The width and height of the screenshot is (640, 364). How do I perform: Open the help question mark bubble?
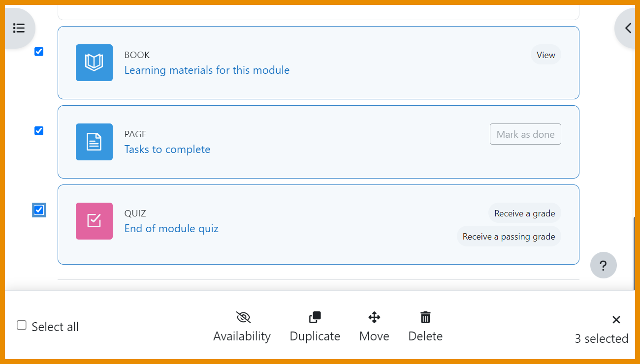(x=603, y=265)
